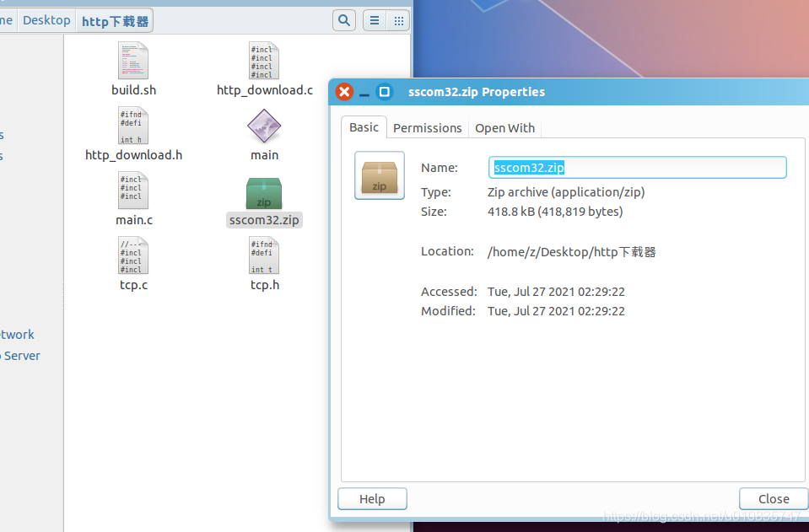Select the sscom32.zip archive icon in file manager
The image size is (809, 532).
pos(264,193)
